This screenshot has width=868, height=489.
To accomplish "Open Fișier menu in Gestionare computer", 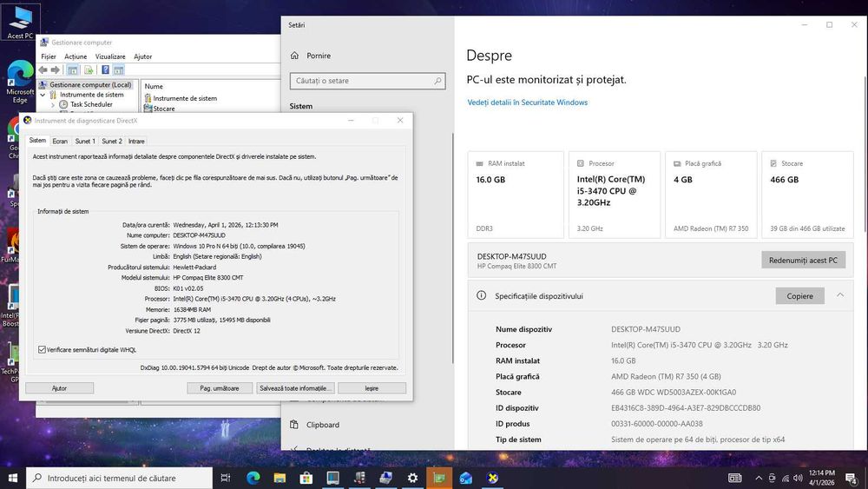I will [x=48, y=56].
